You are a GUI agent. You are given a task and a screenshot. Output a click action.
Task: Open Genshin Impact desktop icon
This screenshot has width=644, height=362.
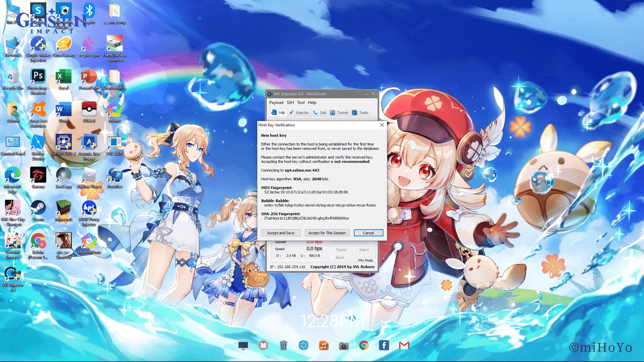point(13,246)
